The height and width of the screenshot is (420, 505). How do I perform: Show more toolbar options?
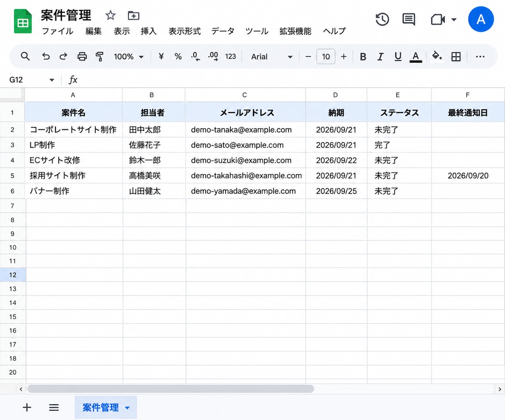pos(480,57)
